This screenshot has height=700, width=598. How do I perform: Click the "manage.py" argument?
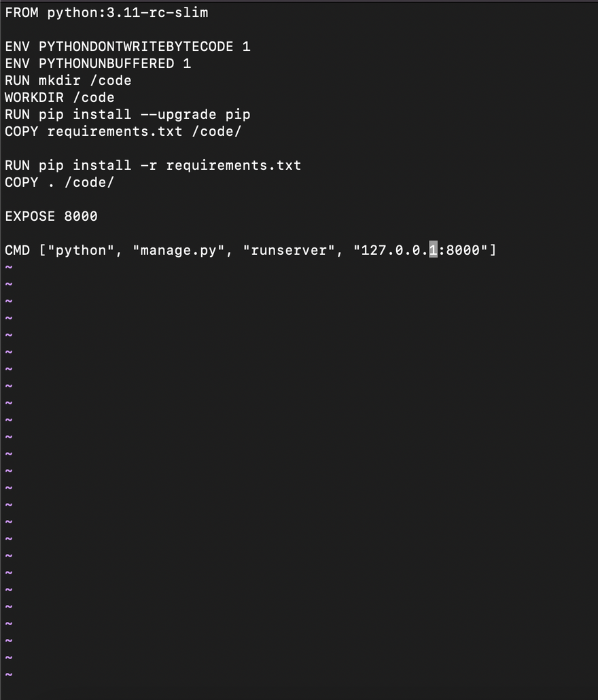(x=179, y=250)
